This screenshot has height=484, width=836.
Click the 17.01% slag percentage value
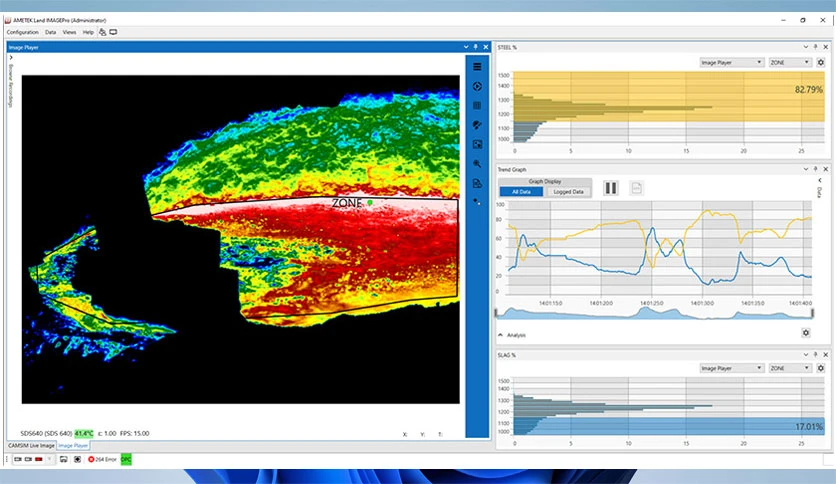click(808, 426)
